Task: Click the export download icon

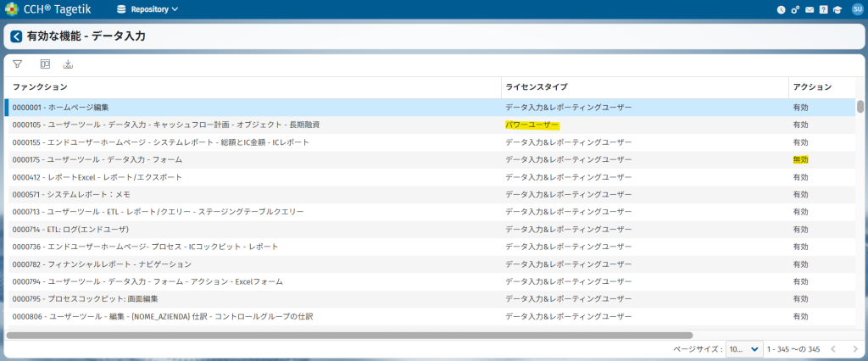Action: tap(69, 64)
